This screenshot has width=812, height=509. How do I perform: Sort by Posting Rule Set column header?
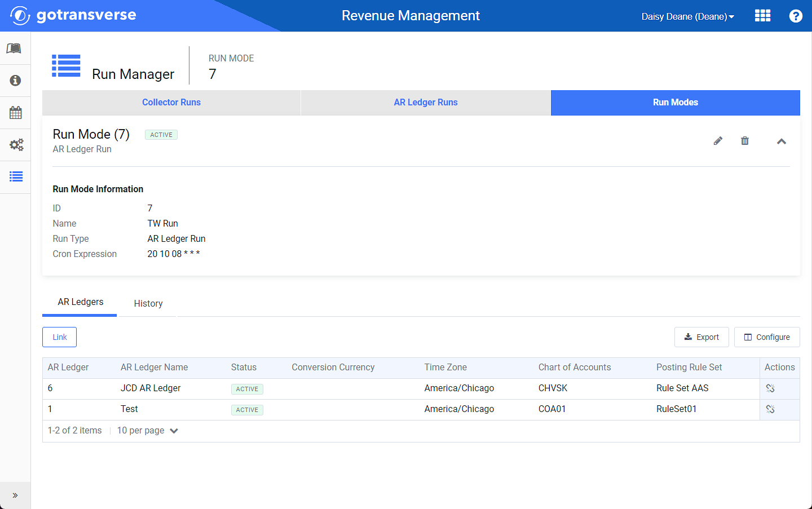[x=689, y=368]
